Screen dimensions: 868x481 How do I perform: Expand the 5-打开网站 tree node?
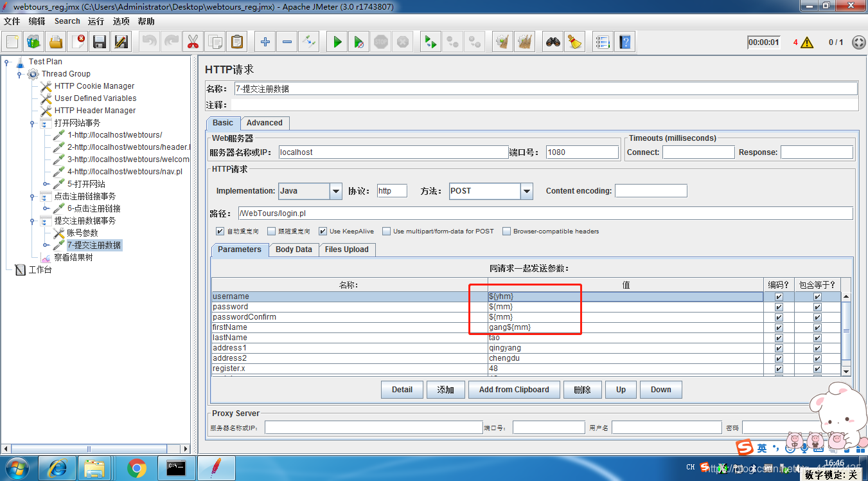point(46,184)
